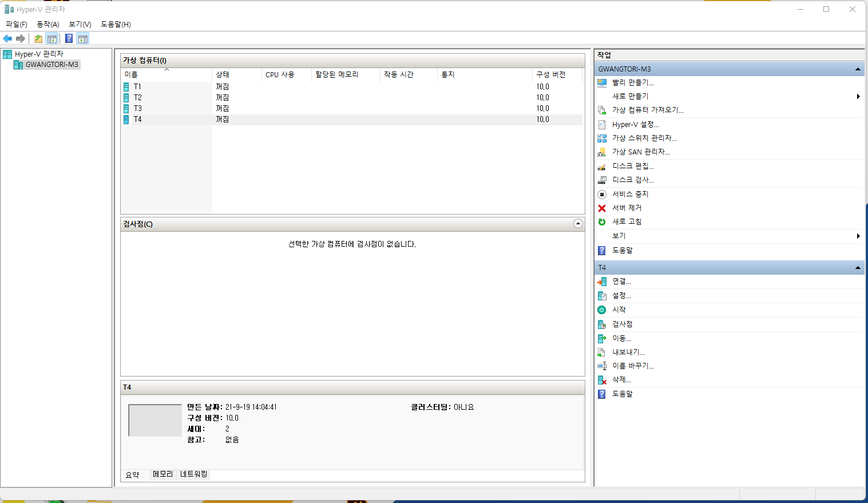Open the 도움말(H) menu
The width and height of the screenshot is (868, 503).
tap(116, 24)
